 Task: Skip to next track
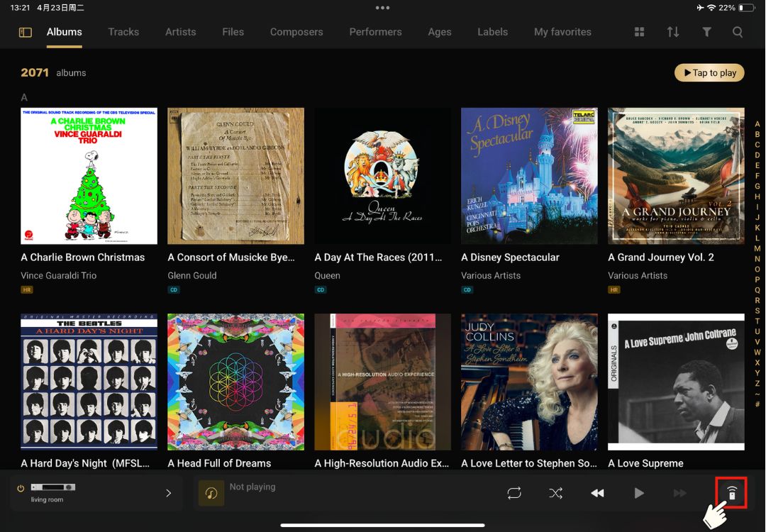coord(679,493)
